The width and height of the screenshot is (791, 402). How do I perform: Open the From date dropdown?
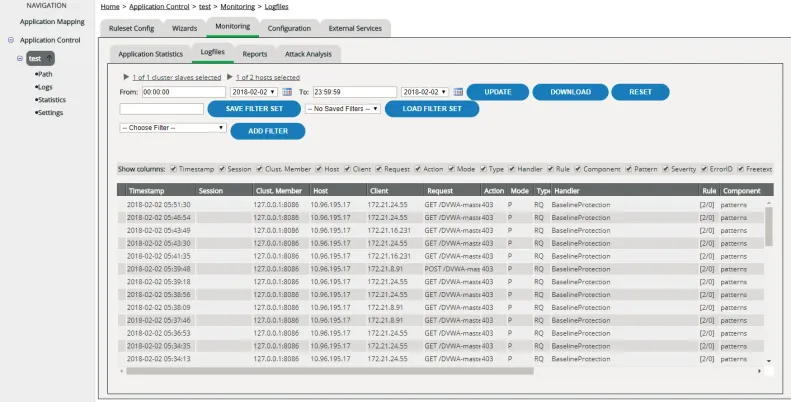(254, 92)
